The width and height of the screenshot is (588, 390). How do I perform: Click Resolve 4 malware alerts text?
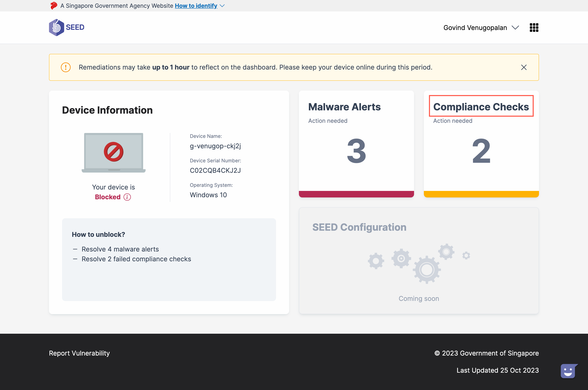[120, 249]
